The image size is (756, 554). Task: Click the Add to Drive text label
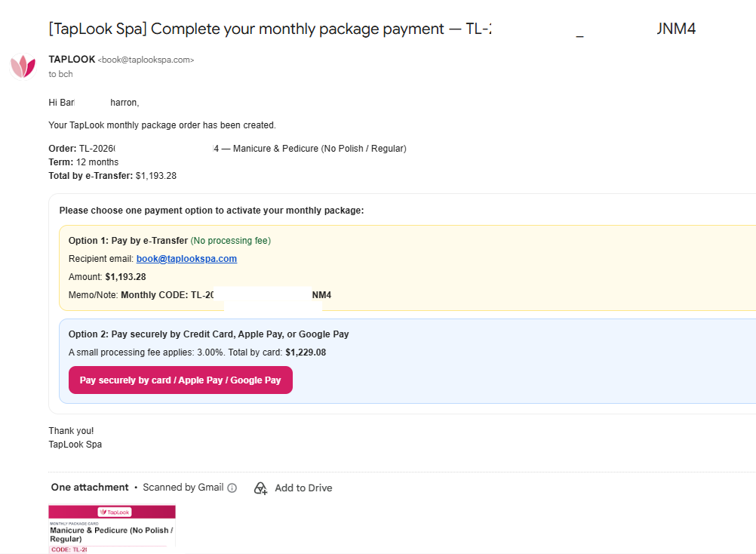coord(303,488)
